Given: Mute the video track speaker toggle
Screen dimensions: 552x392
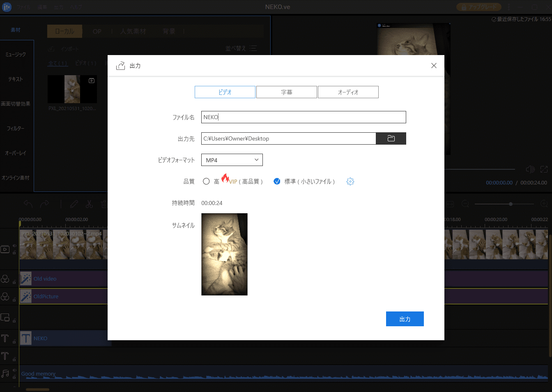Looking at the screenshot, I should point(14,246).
